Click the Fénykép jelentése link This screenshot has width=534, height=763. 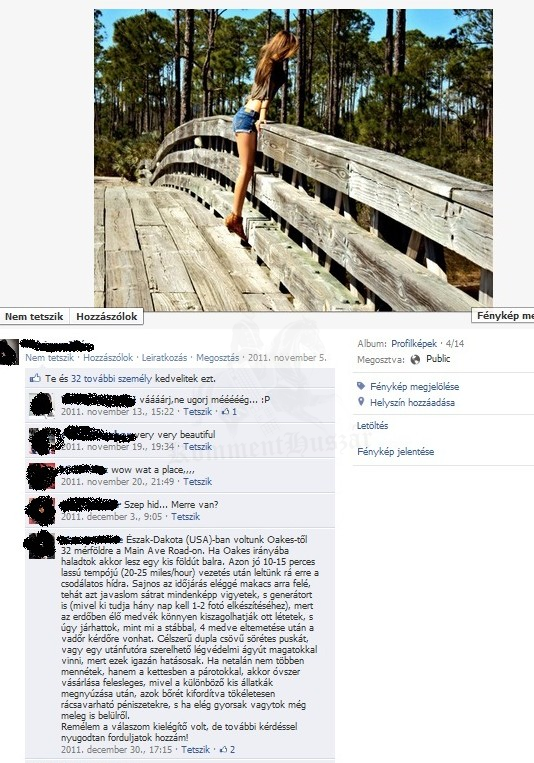(395, 452)
